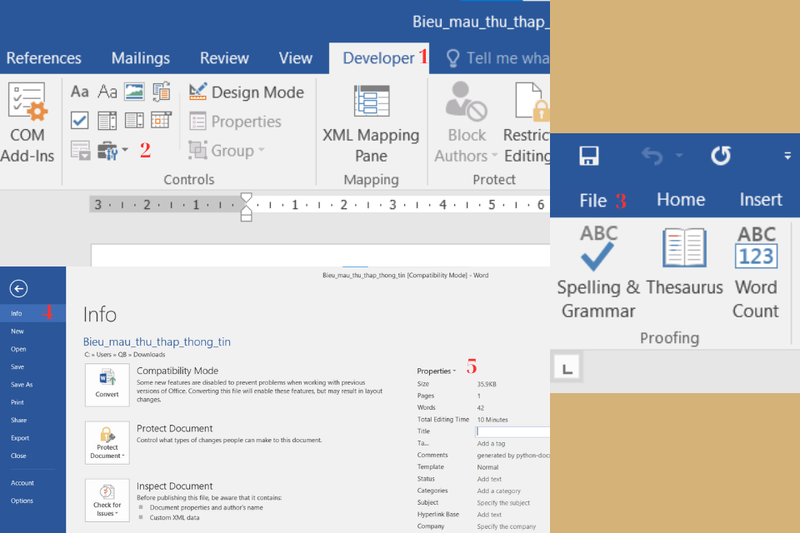Open the Undo history dropdown
Viewport: 800px width, 533px height.
point(679,156)
